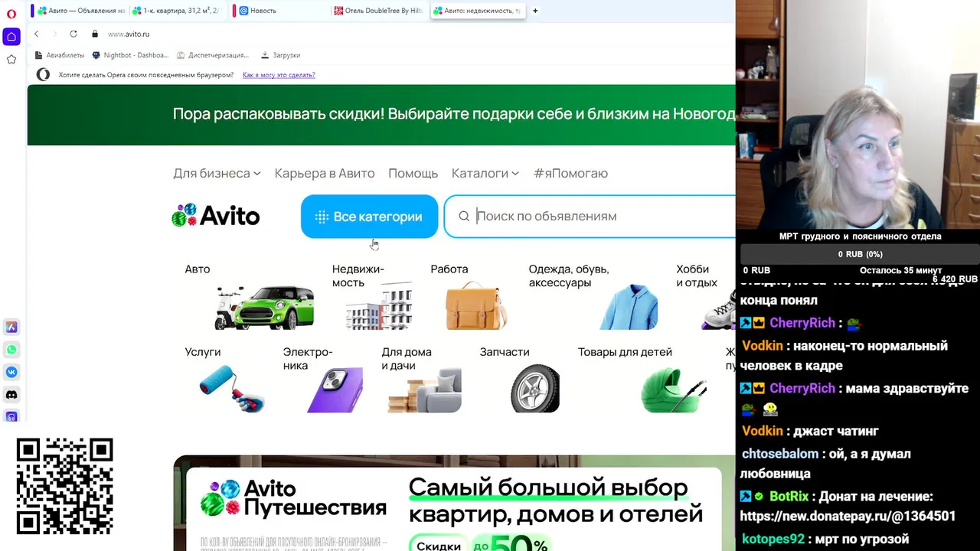This screenshot has height=551, width=980.
Task: Open the Помощь link
Action: click(x=413, y=173)
